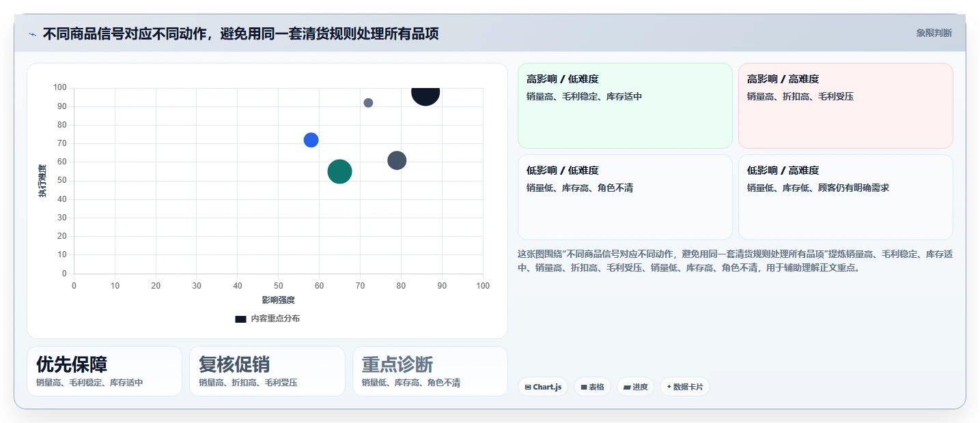Click text 销量高、折扣高、毛利受压 in pink card
This screenshot has height=423, width=980.
click(x=800, y=97)
